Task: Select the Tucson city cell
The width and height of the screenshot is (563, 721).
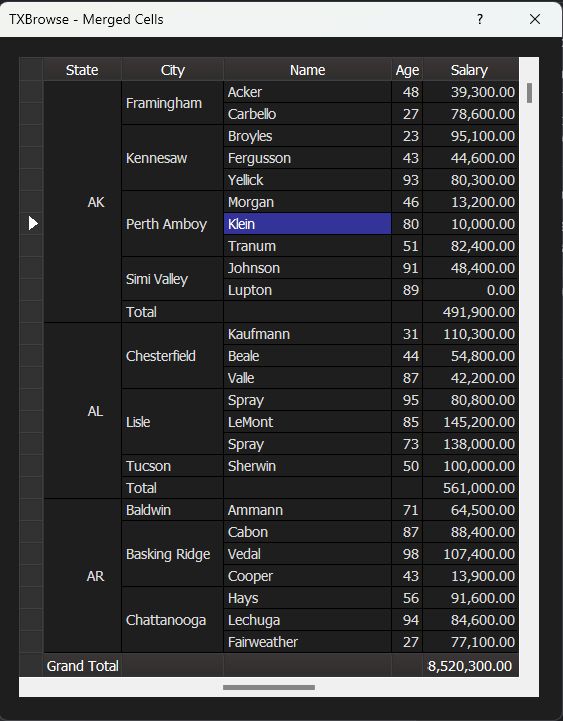Action: pos(172,466)
